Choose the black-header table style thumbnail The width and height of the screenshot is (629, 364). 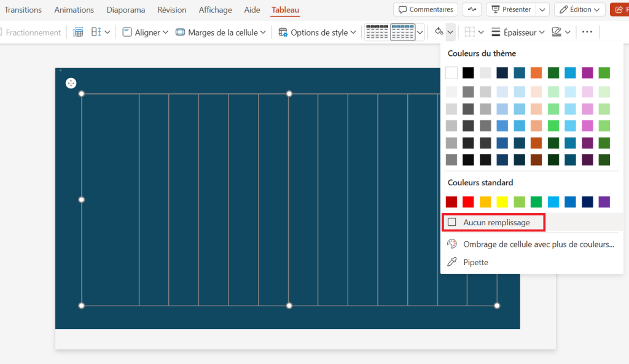[377, 32]
